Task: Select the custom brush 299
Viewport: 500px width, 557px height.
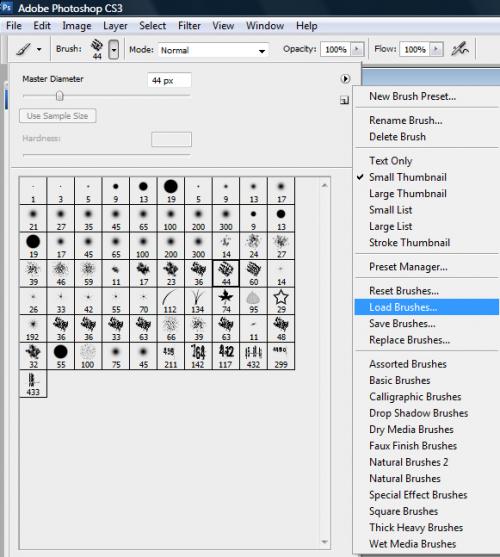Action: pyautogui.click(x=281, y=356)
